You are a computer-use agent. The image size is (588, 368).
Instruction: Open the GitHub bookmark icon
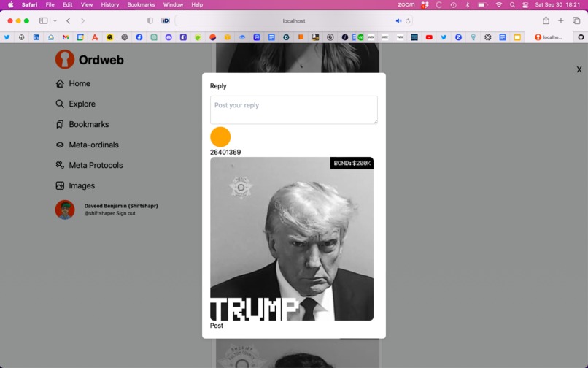[581, 37]
